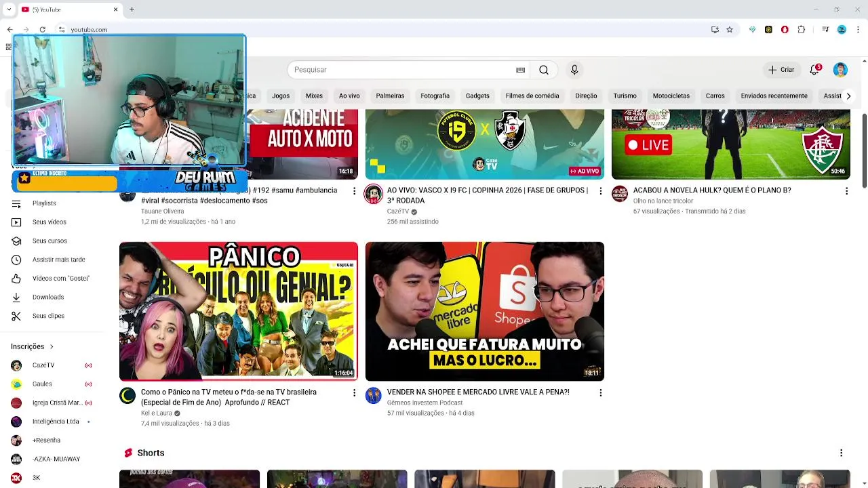
Task: Show next category chips arrow
Action: click(x=848, y=96)
